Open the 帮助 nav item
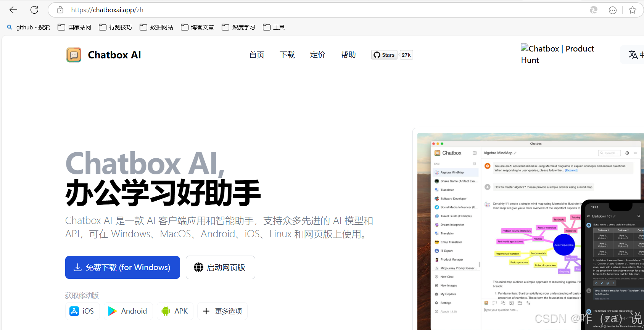 click(348, 55)
